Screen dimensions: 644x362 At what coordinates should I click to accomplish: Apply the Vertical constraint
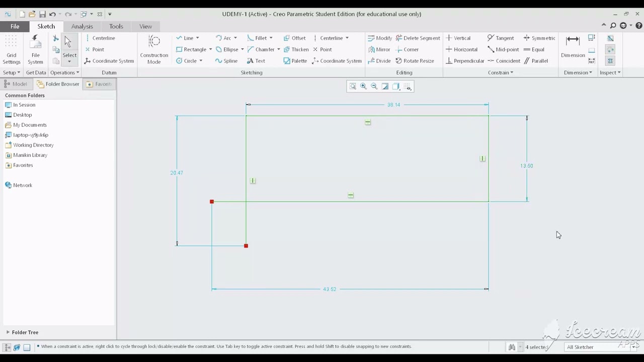(458, 38)
